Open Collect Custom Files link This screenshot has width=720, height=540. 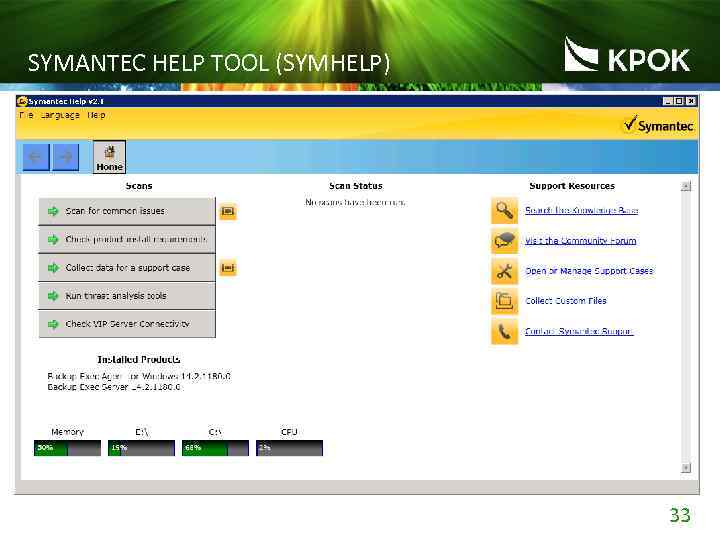click(x=566, y=301)
